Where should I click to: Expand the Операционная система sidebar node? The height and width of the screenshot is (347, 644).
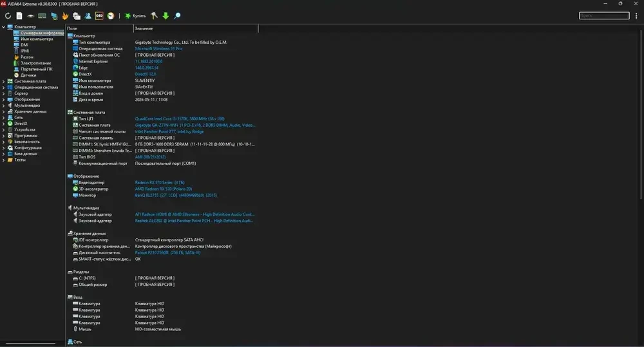click(x=4, y=87)
